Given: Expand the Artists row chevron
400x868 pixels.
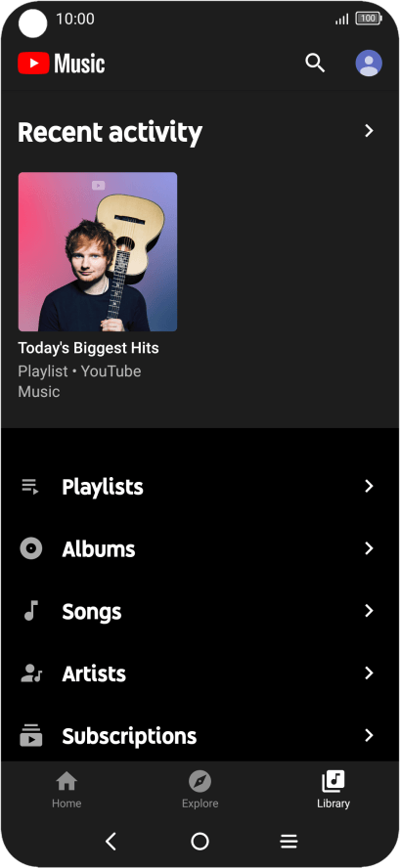Looking at the screenshot, I should pos(369,673).
